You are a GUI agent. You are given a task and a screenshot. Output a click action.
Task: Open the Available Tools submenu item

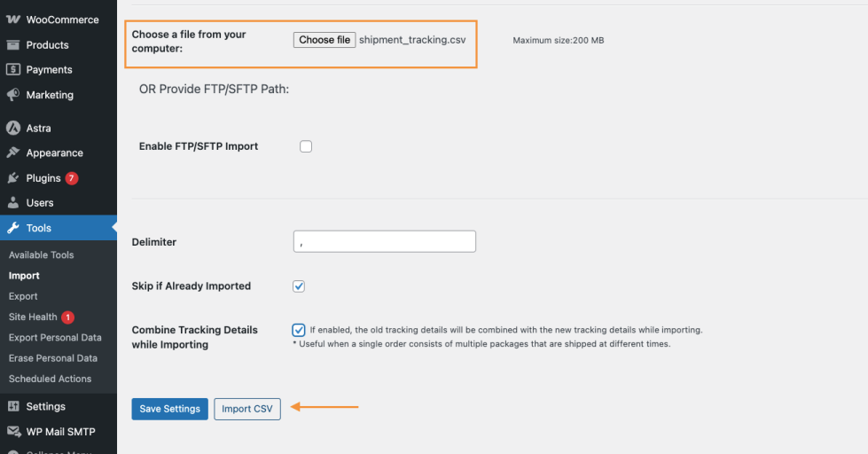[41, 255]
